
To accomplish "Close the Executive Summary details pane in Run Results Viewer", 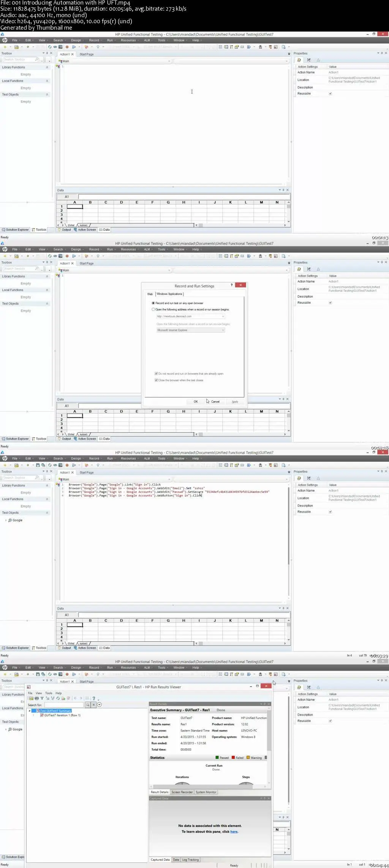I will pyautogui.click(x=269, y=704).
